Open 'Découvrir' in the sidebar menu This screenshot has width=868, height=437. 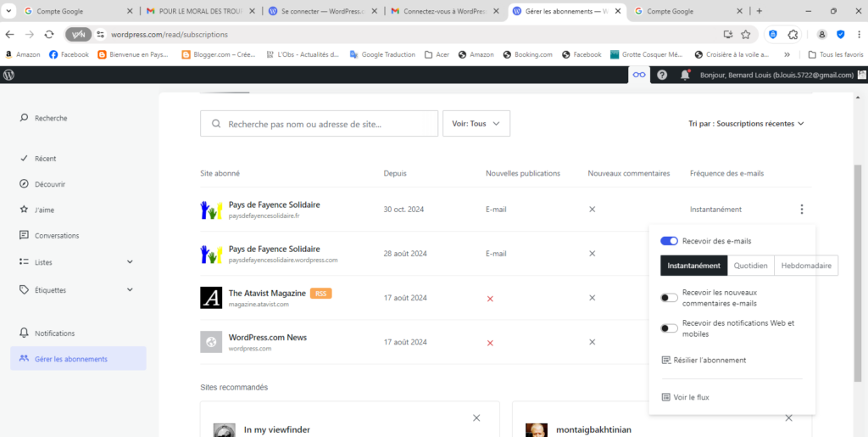pyautogui.click(x=50, y=184)
